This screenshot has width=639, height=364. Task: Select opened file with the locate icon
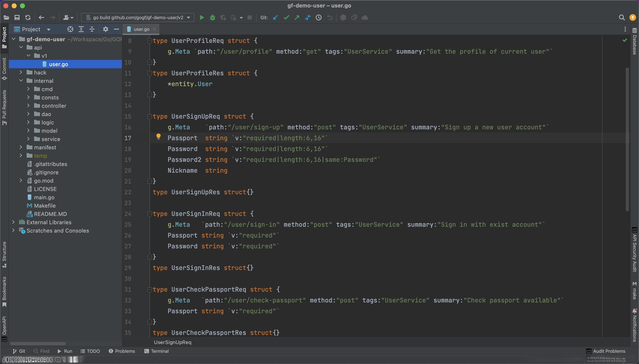[70, 29]
